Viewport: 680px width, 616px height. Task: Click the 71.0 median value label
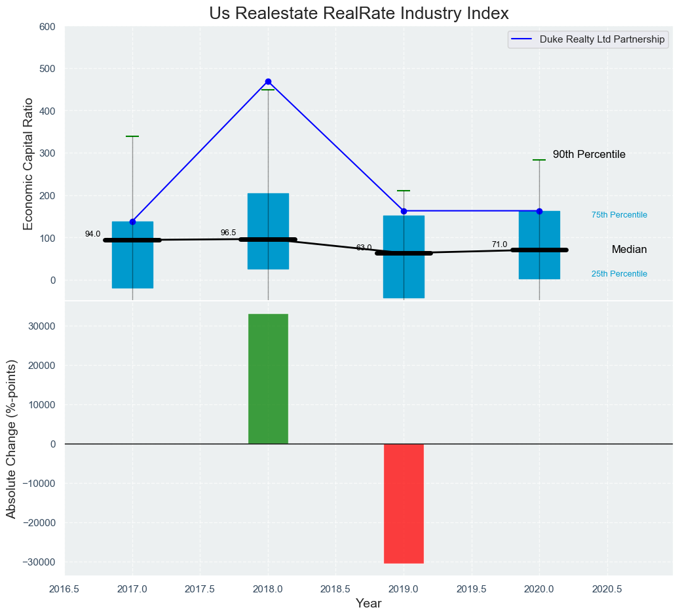point(499,244)
